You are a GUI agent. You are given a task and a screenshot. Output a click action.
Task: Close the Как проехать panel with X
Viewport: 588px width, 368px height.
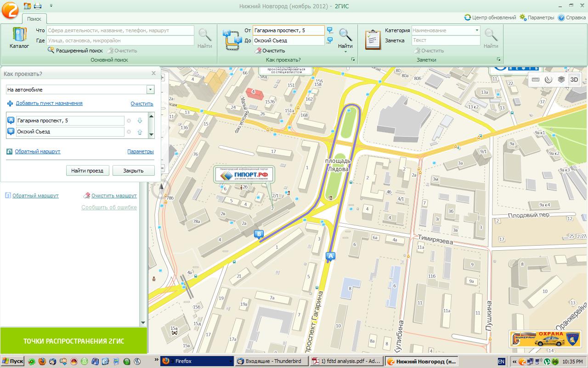153,73
